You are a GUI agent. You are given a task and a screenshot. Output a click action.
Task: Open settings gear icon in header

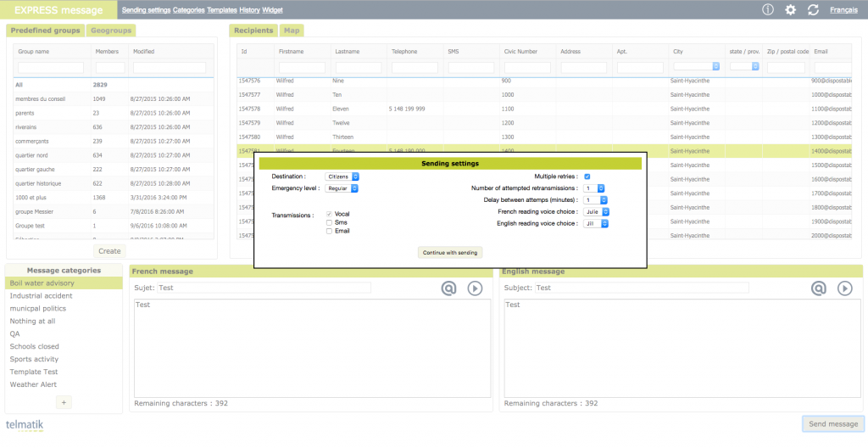(791, 10)
